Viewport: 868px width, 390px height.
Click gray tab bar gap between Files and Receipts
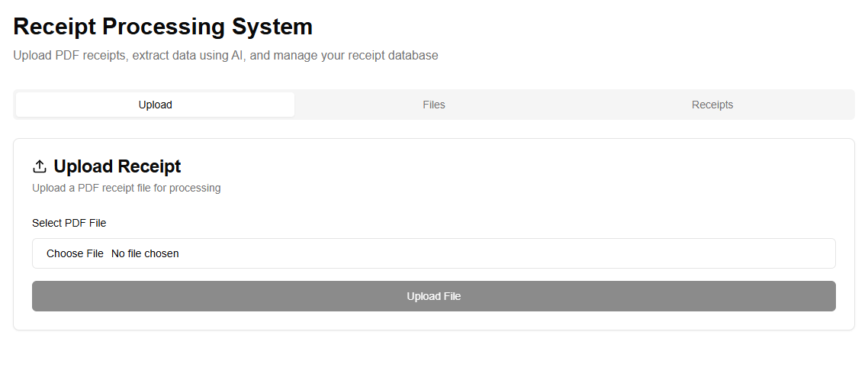(x=572, y=105)
